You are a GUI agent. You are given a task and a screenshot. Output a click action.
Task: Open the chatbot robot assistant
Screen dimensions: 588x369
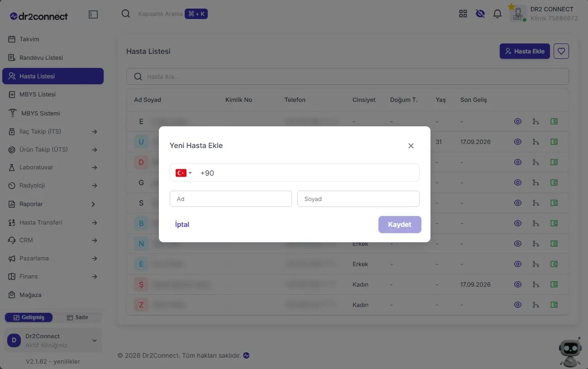pos(569,353)
